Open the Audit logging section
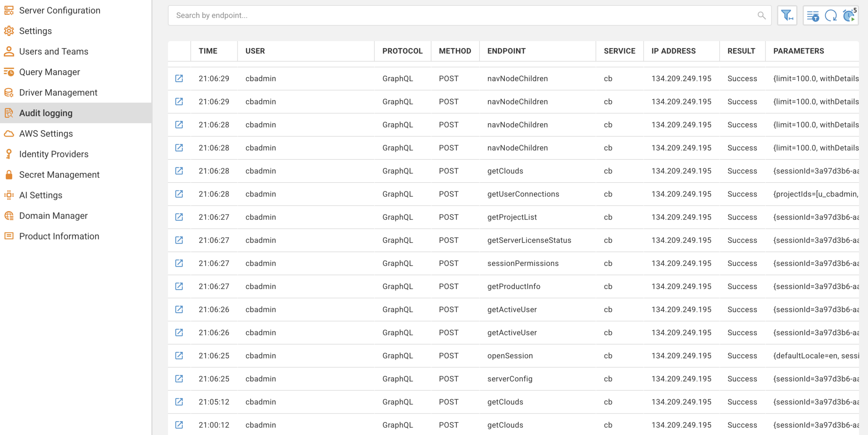The image size is (868, 435). coord(46,113)
